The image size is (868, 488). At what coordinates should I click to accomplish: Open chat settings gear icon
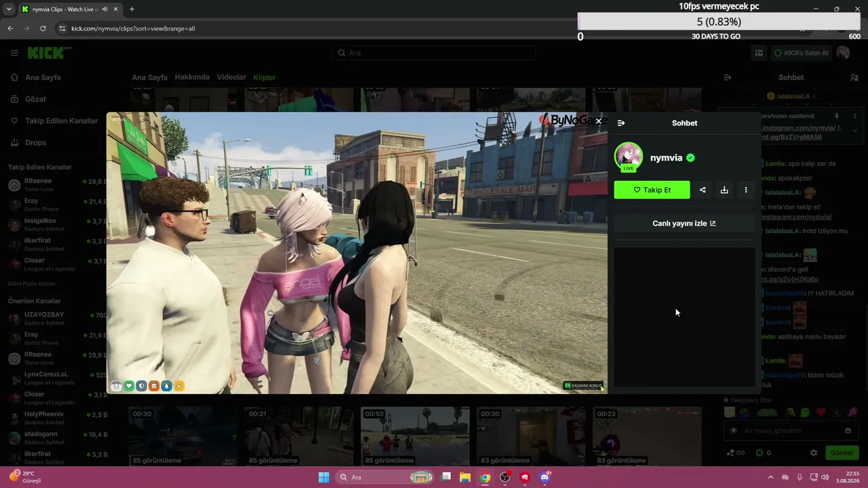814,453
